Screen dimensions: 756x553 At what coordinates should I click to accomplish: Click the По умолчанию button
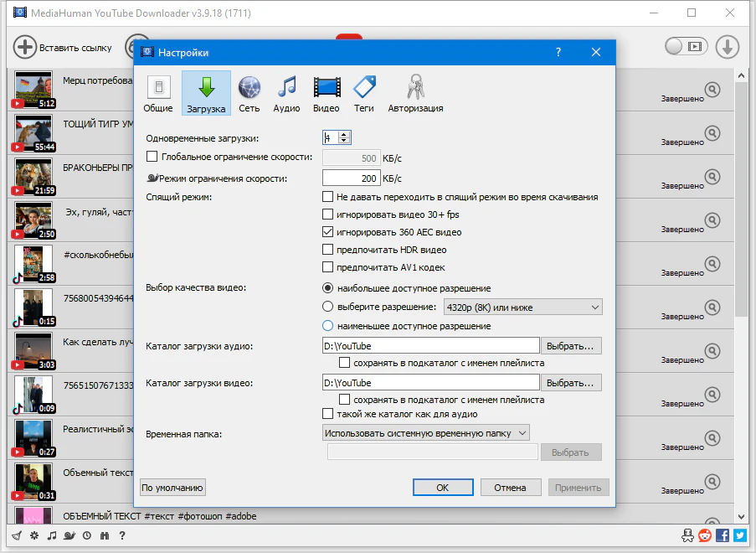click(x=172, y=488)
